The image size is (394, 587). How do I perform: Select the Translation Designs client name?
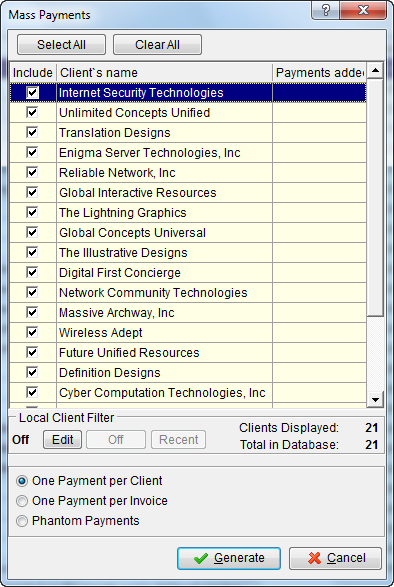tap(115, 133)
